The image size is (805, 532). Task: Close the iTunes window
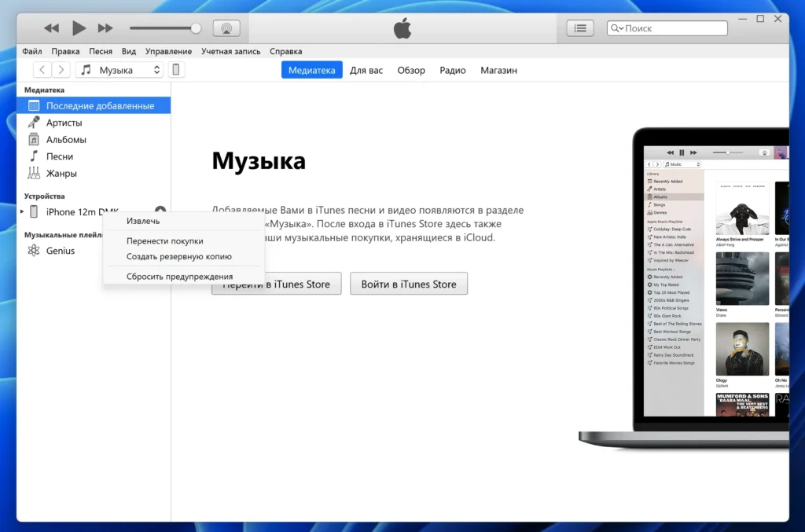point(777,19)
